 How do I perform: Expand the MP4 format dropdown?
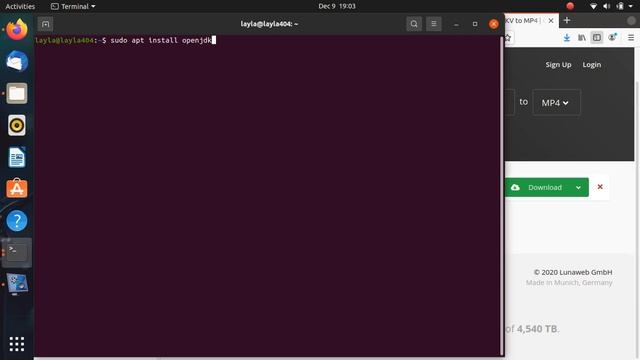point(556,103)
